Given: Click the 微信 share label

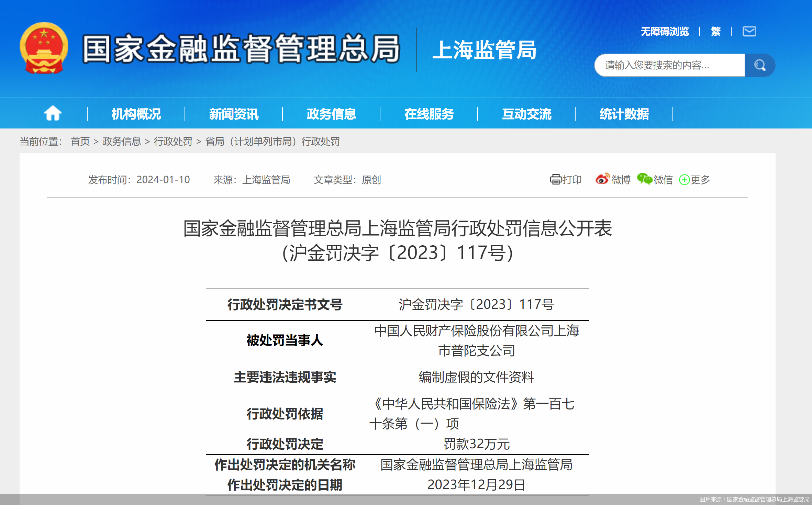Looking at the screenshot, I should 663,179.
